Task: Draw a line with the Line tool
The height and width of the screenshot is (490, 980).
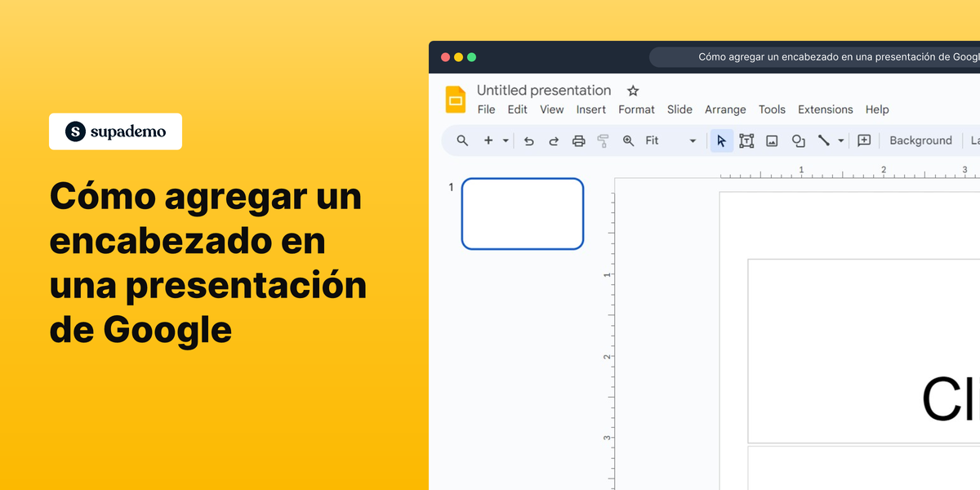Action: click(x=824, y=140)
